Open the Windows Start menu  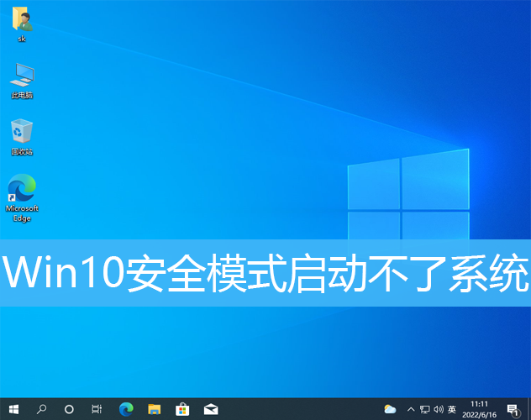pos(14,409)
